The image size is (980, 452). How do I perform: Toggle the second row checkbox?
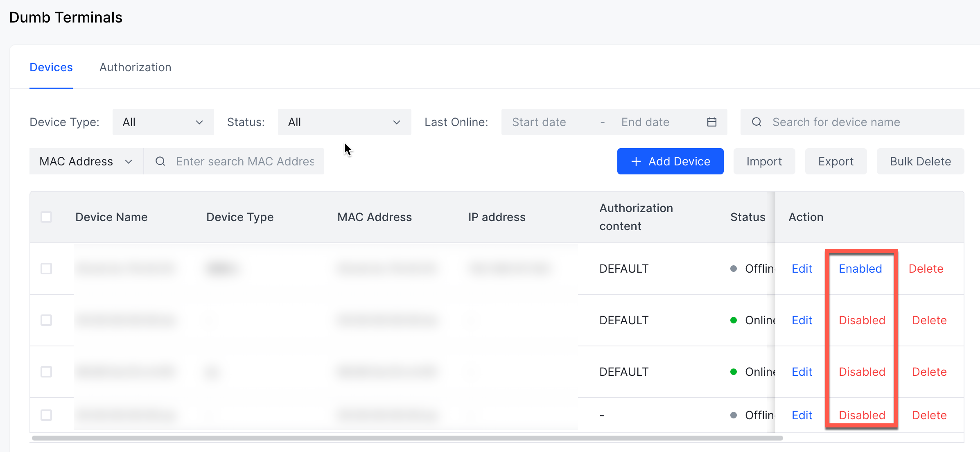(x=46, y=320)
